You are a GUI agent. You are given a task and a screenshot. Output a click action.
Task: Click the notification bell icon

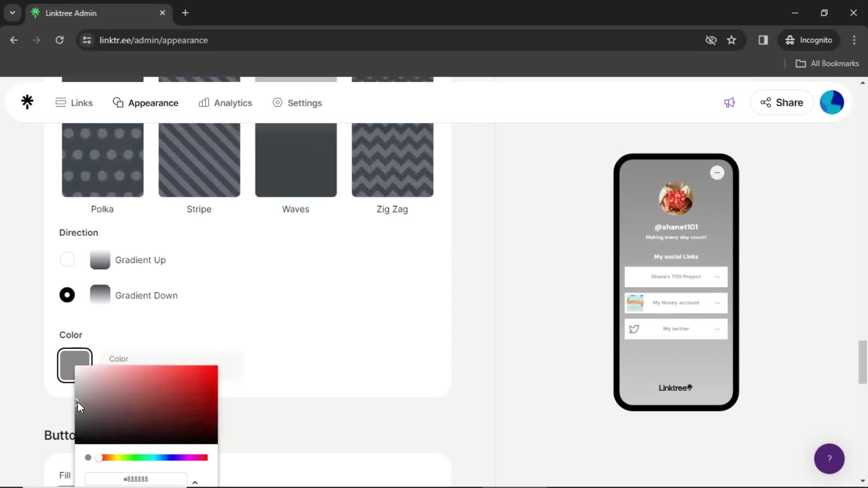click(x=730, y=103)
